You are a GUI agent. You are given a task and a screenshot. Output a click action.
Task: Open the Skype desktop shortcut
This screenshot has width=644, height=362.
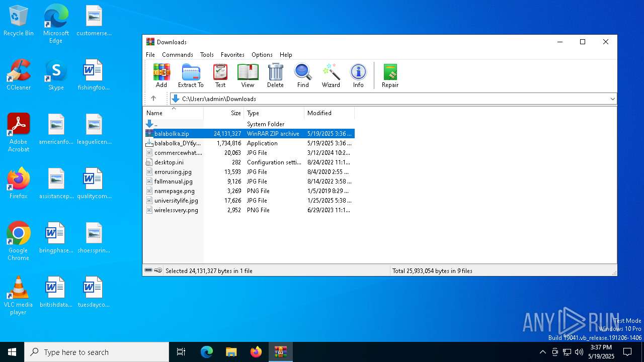tap(56, 75)
